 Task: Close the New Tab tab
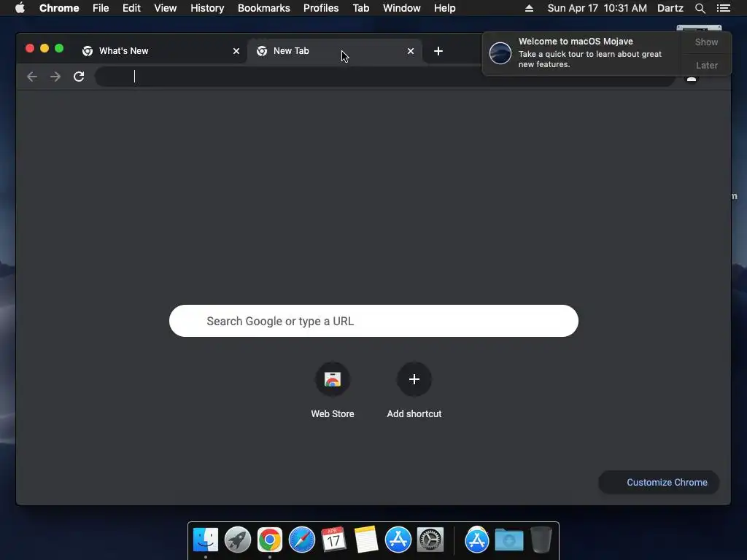(x=411, y=51)
